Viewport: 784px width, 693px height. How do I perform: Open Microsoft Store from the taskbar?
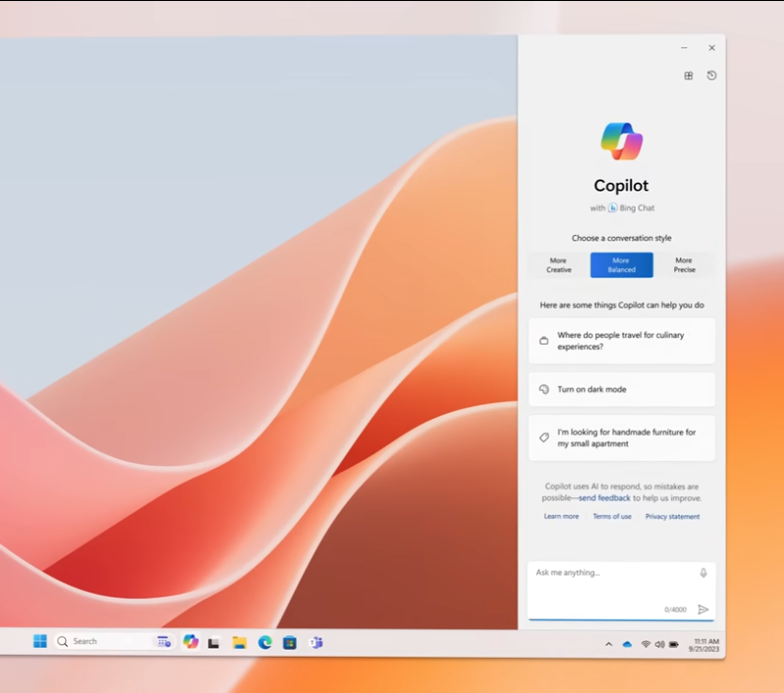coord(290,642)
